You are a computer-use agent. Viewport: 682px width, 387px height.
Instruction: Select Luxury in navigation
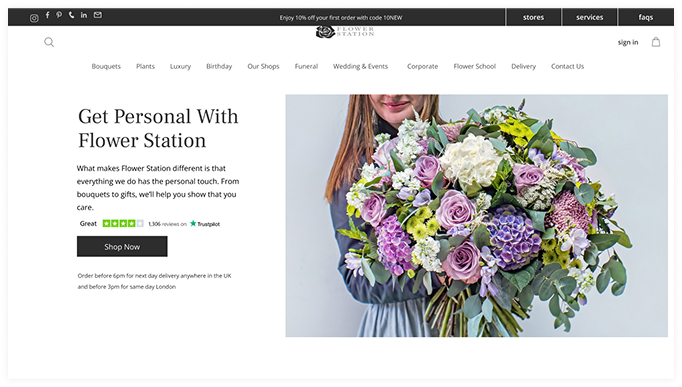point(181,67)
